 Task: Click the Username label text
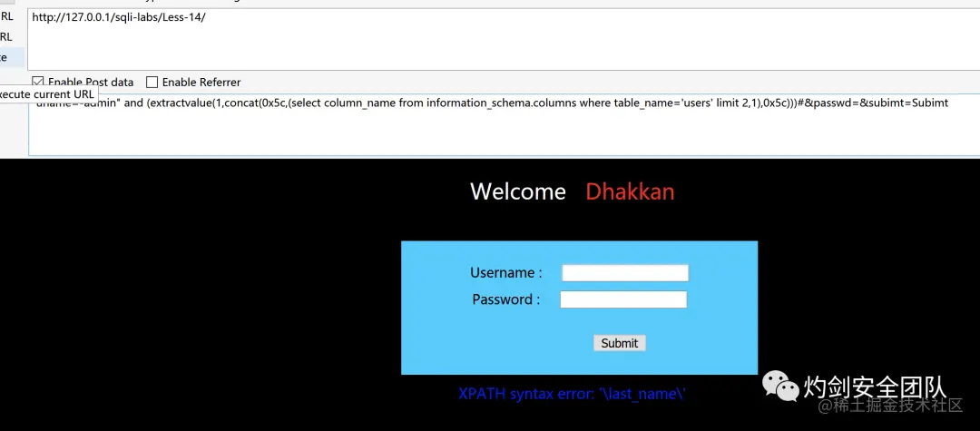[x=505, y=273]
